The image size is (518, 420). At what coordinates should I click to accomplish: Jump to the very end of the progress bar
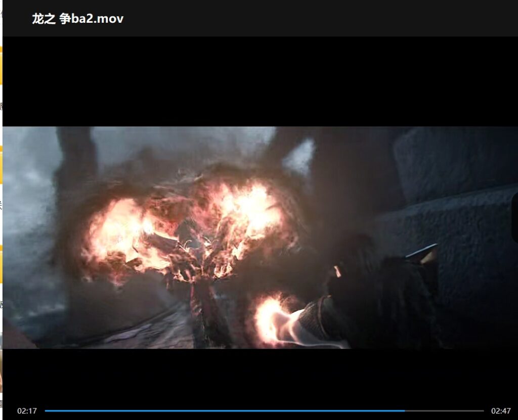483,411
